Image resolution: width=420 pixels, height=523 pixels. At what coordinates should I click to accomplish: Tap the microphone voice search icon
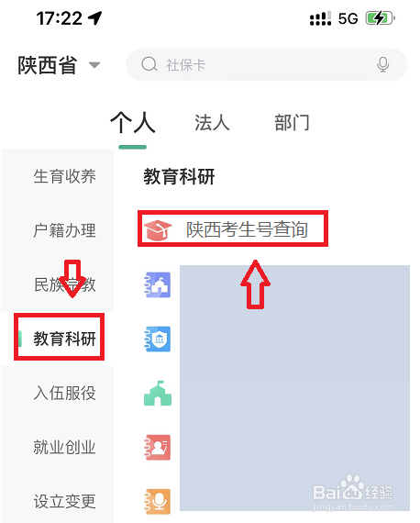click(x=382, y=65)
